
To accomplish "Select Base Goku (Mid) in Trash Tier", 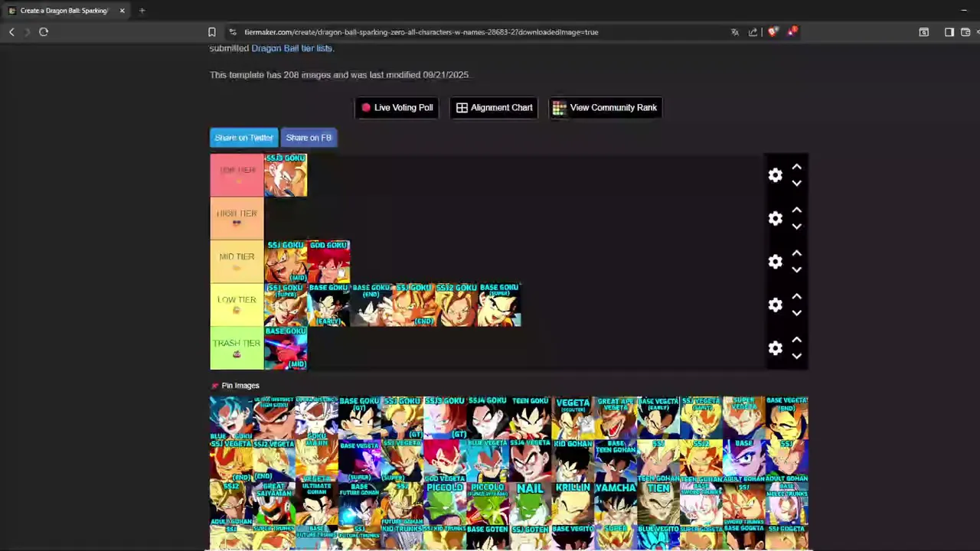I will coord(286,348).
